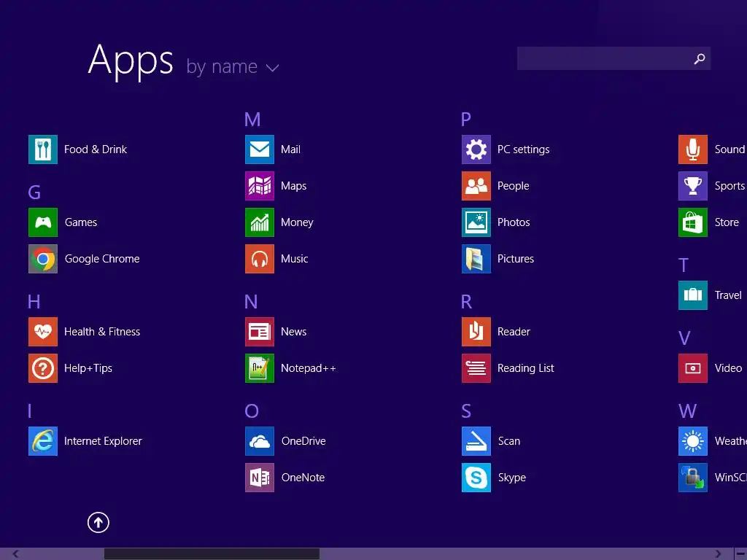
Task: Open the OneDrive cloud icon
Action: click(260, 441)
